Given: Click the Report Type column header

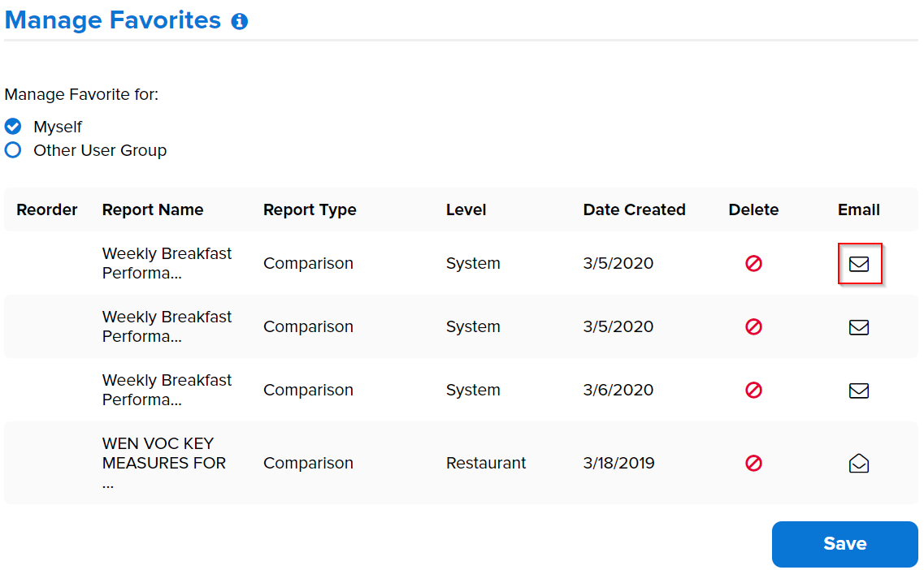Looking at the screenshot, I should 310,209.
